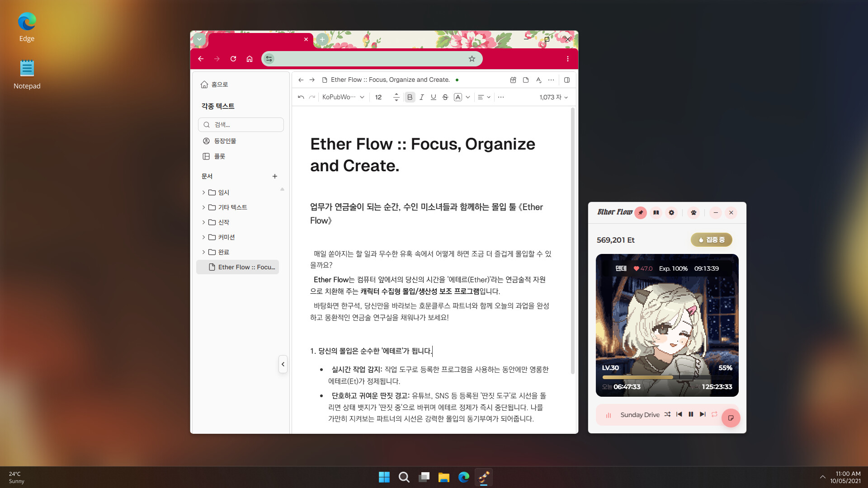
Task: Collapse the left sidebar with chevron handle
Action: 283,364
